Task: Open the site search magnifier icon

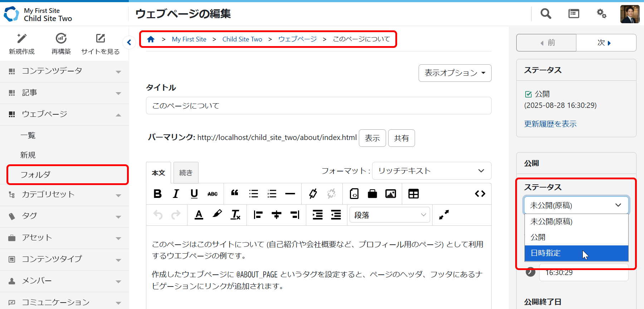Action: [x=546, y=14]
